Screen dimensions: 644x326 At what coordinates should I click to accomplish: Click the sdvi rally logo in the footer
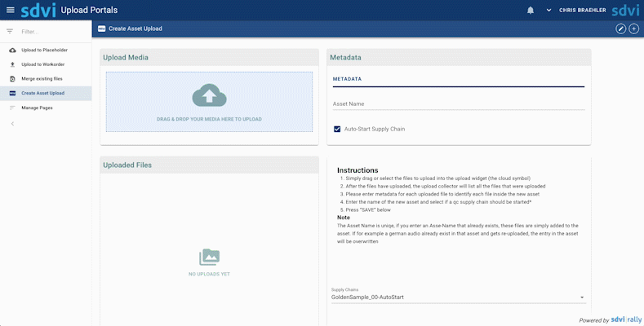626,319
